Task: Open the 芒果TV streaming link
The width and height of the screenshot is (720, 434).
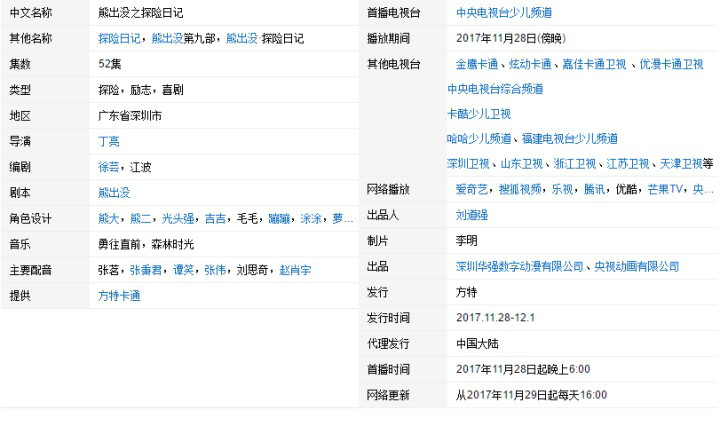Action: 664,189
